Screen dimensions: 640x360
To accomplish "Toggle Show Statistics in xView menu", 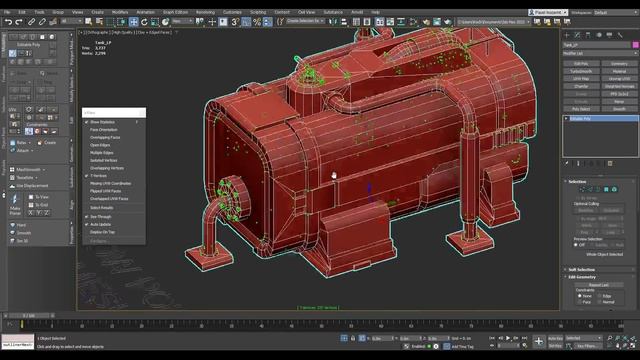I will coord(102,122).
